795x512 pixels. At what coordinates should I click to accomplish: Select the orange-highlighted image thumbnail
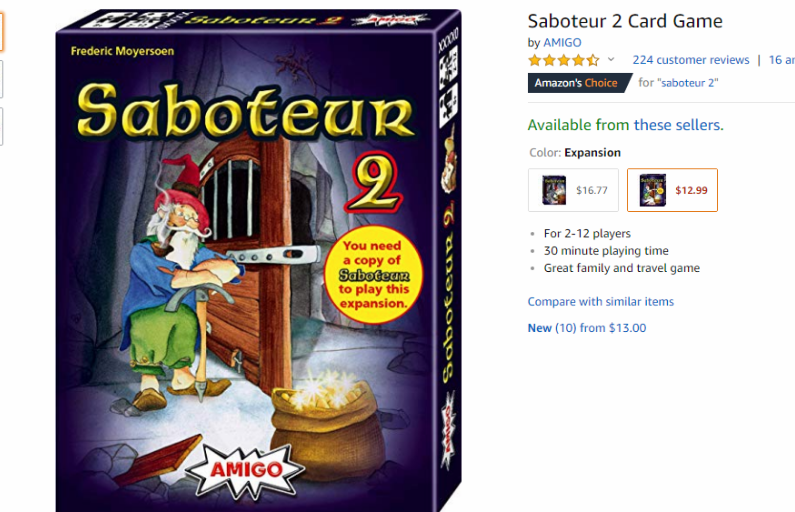pos(2,32)
